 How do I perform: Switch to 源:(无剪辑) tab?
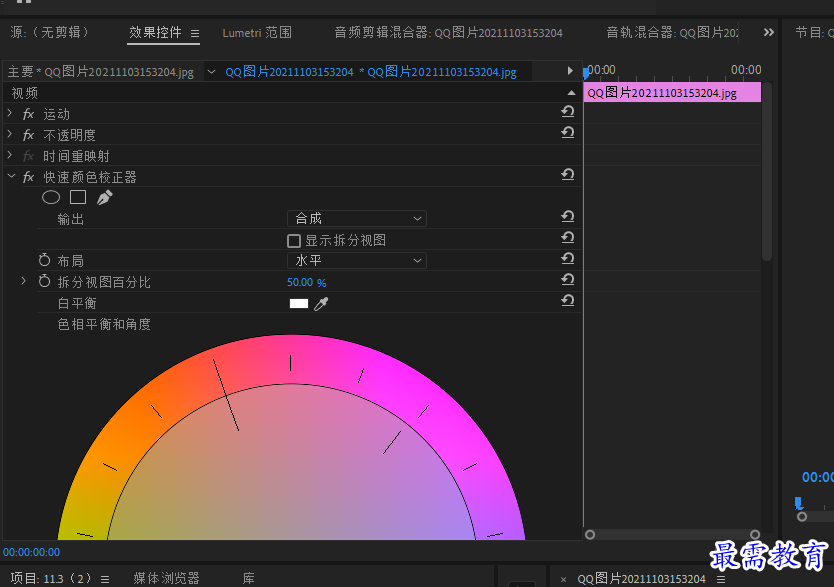pos(49,32)
